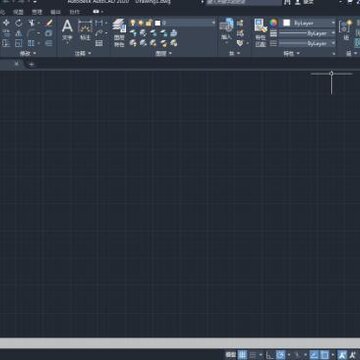This screenshot has width=360, height=360.
Task: Switch to the 管理 ribbon tab
Action: (x=37, y=12)
